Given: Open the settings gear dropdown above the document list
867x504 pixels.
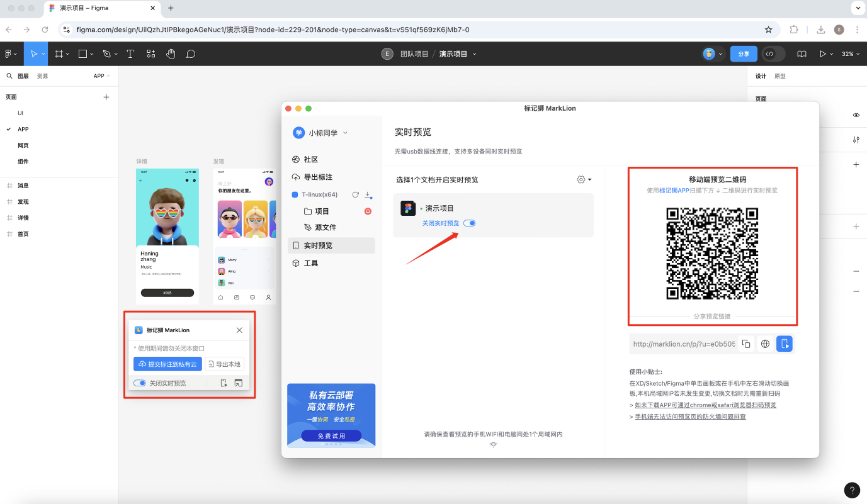Looking at the screenshot, I should 584,179.
